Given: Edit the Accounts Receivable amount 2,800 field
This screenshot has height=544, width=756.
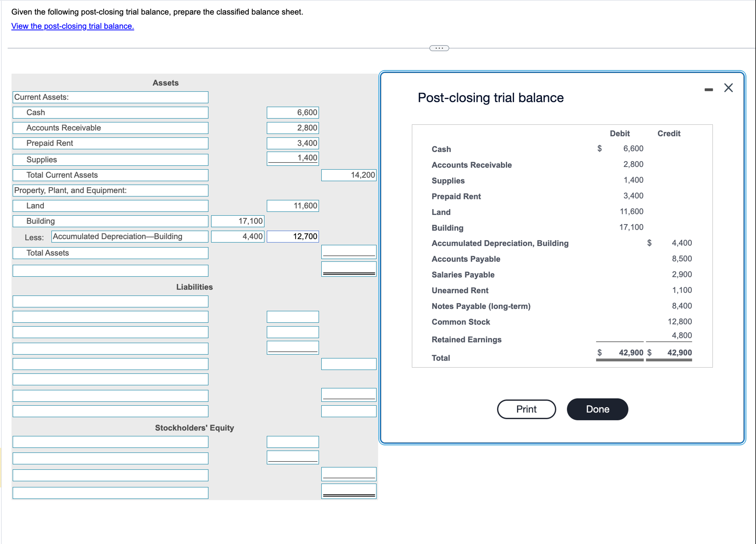Looking at the screenshot, I should pos(293,128).
